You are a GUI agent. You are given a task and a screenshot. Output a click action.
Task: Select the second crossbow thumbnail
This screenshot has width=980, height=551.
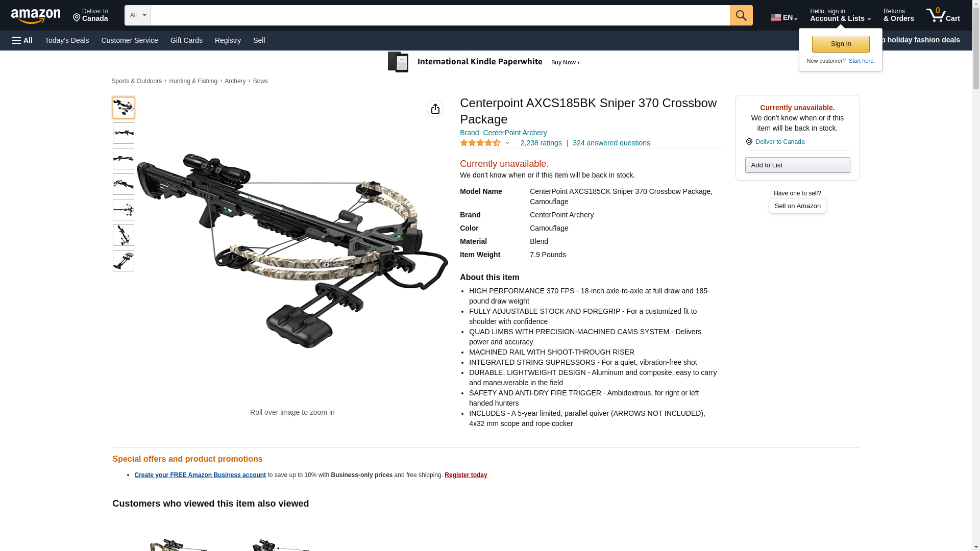tap(124, 133)
